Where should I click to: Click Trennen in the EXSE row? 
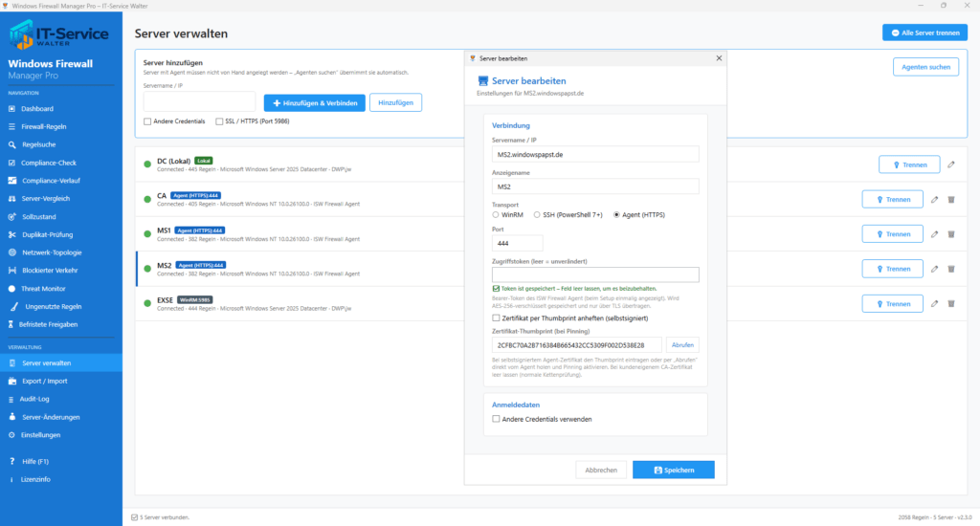(893, 303)
